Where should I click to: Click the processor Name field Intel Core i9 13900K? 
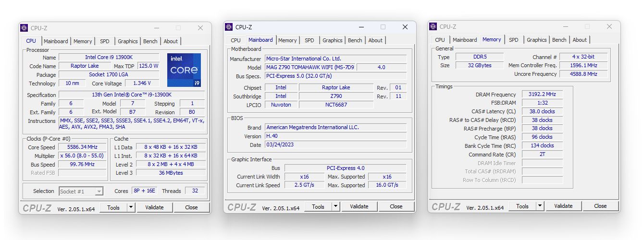109,58
